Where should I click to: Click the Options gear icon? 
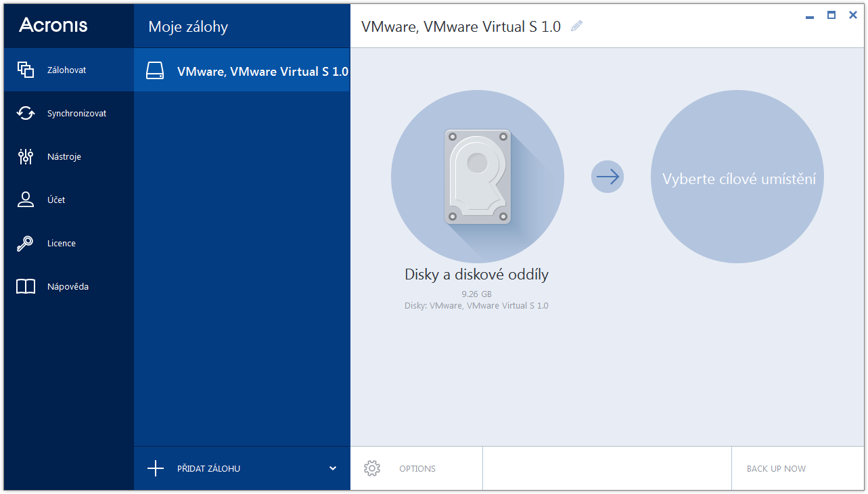[371, 468]
